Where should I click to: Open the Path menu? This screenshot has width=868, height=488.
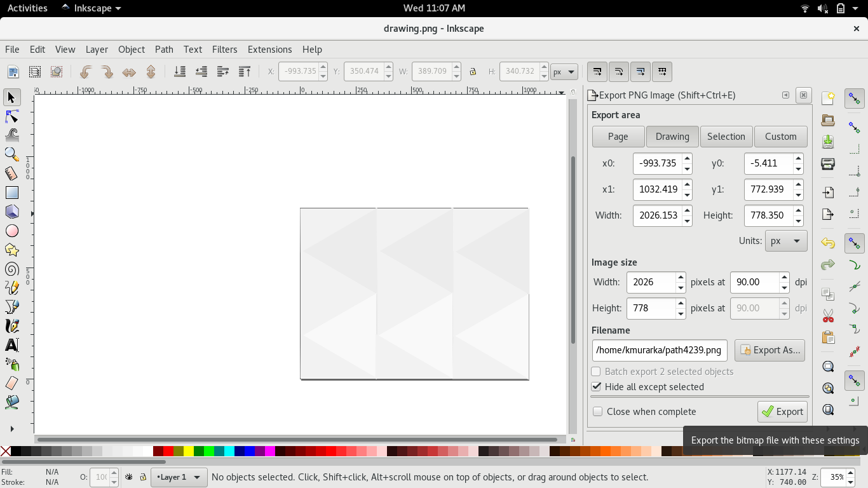tap(164, 49)
